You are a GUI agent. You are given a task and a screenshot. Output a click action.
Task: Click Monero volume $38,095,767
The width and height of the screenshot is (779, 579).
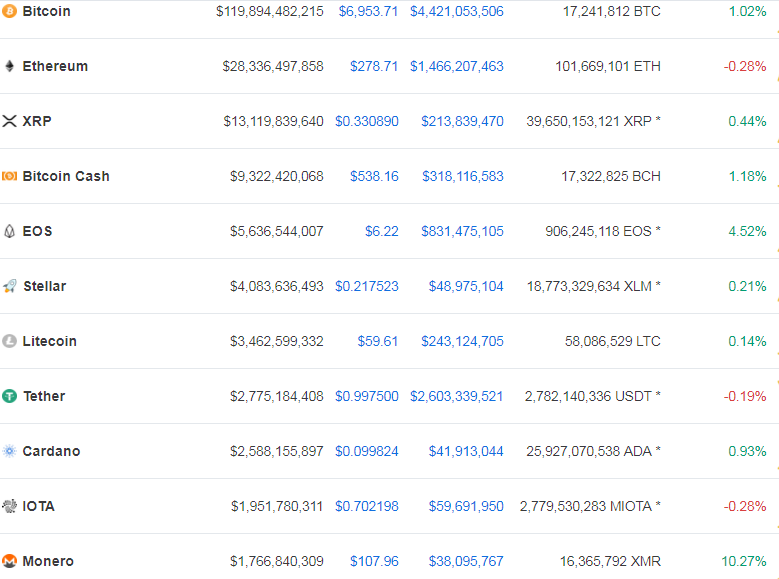coord(466,561)
